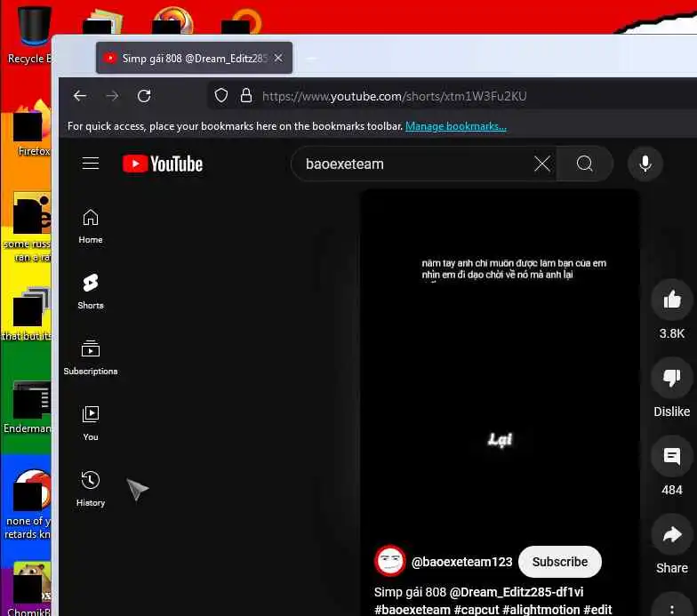Click the short's title Simp gái 808
Screen dimensions: 697x616
(410, 592)
